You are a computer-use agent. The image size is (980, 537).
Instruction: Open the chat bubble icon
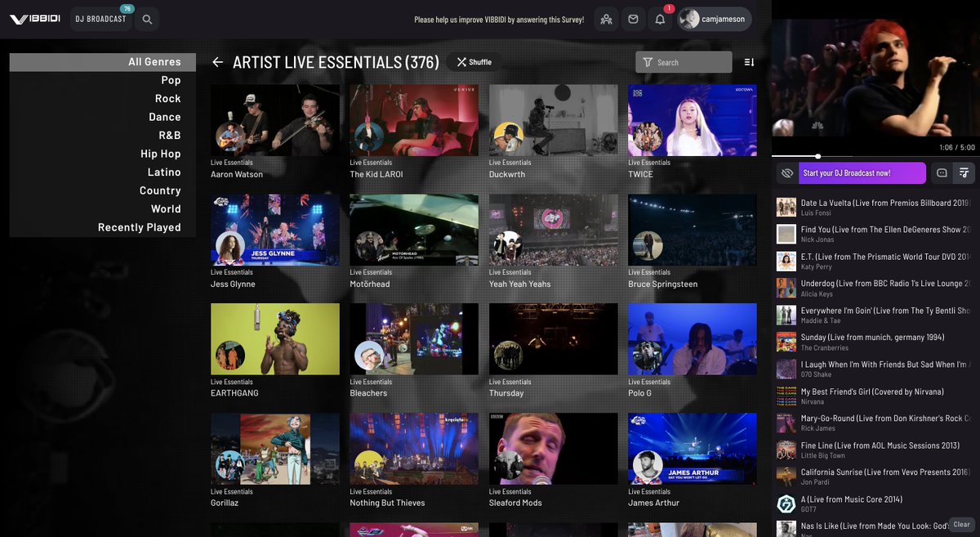tap(942, 173)
